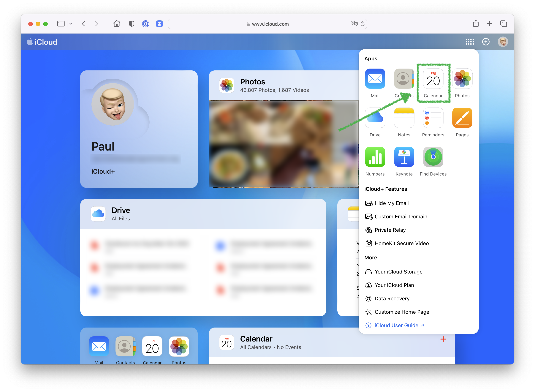Go back in Safari
This screenshot has width=535, height=392.
point(83,23)
